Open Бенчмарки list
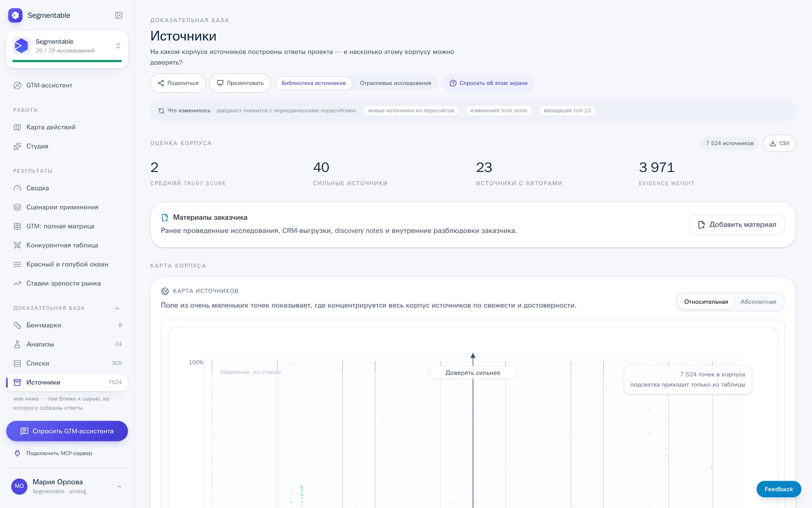 pyautogui.click(x=67, y=325)
